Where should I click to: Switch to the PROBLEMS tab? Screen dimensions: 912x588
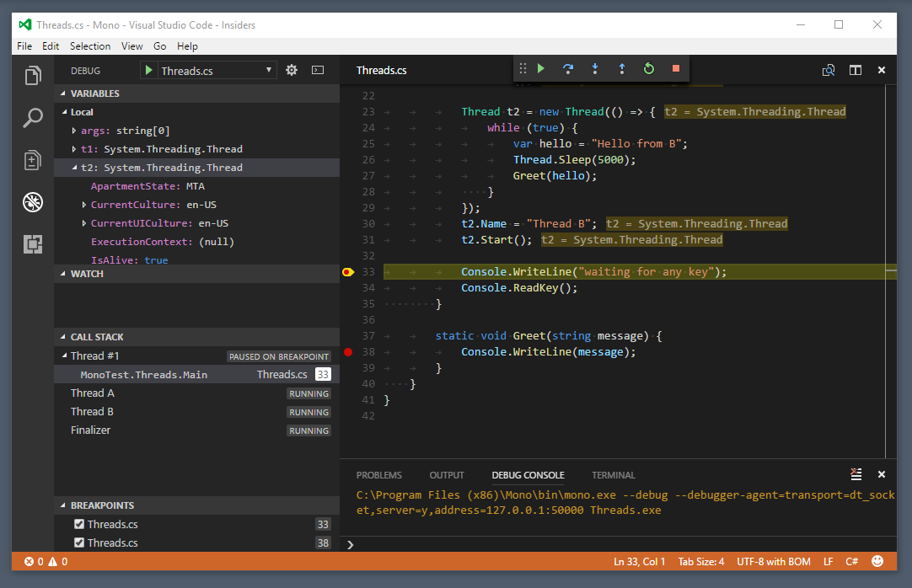coord(379,475)
